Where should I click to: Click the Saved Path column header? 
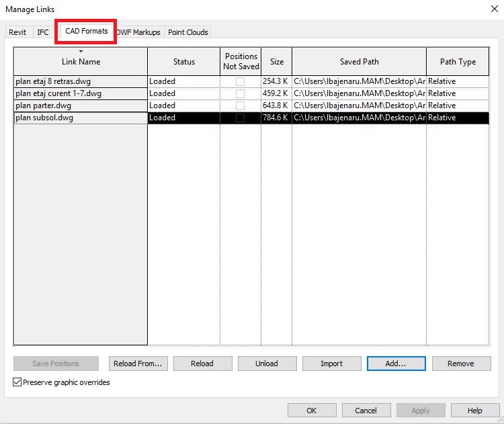pos(359,62)
